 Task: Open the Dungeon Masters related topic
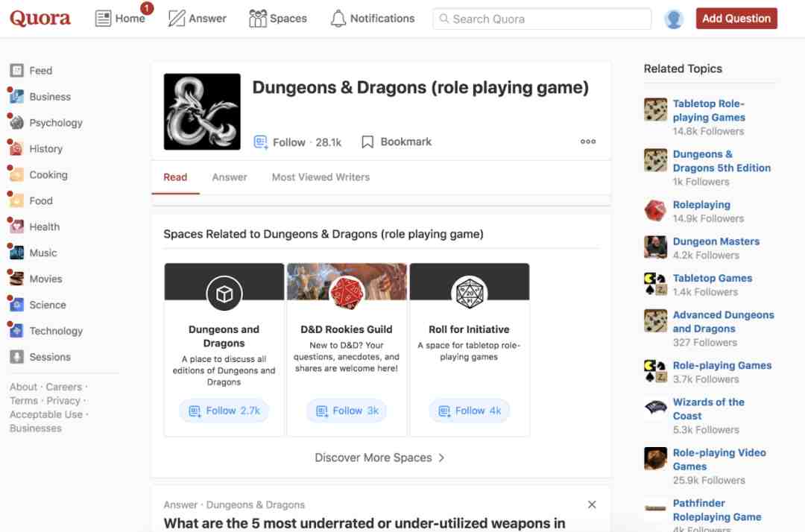[716, 241]
